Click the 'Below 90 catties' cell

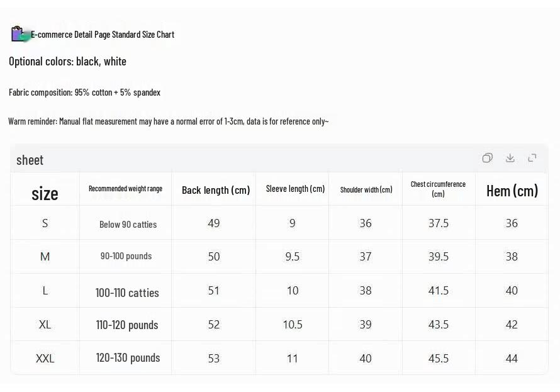[x=128, y=224]
